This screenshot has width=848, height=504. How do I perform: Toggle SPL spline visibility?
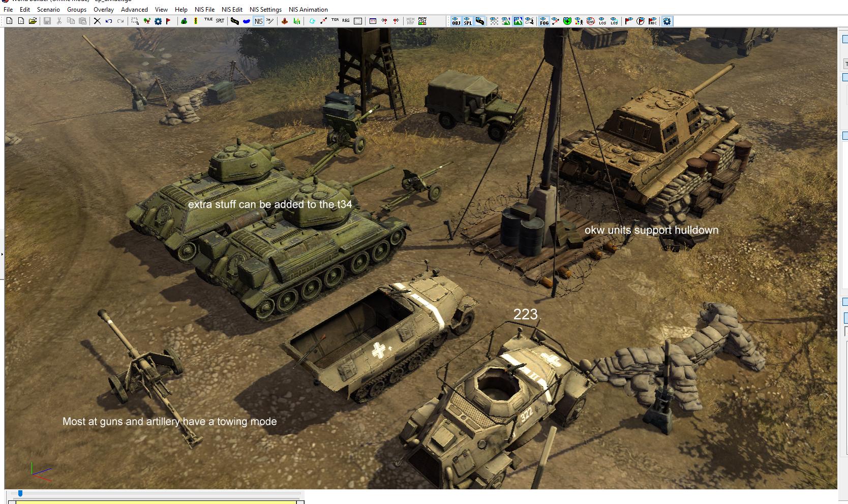point(468,21)
